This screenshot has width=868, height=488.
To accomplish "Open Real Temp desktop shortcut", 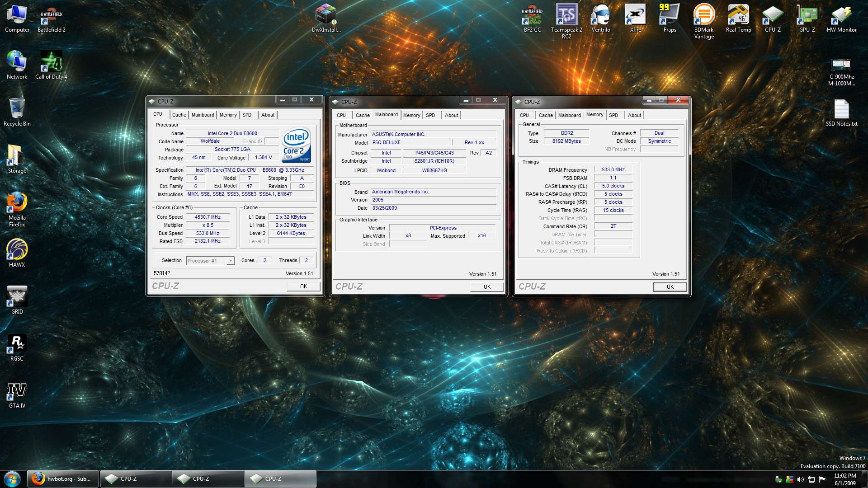I will tap(738, 19).
